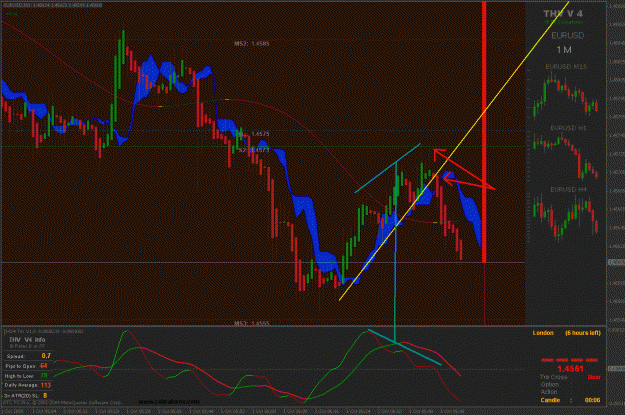Screen dimensions: 625x415
Task: Select the cyan vertical line on chart
Action: coord(395,252)
